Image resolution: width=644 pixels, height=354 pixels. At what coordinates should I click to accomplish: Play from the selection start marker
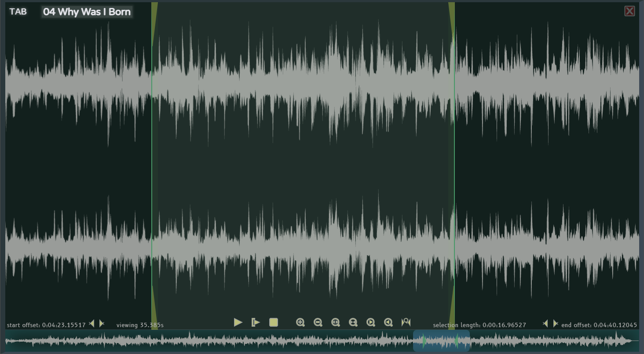(x=256, y=322)
